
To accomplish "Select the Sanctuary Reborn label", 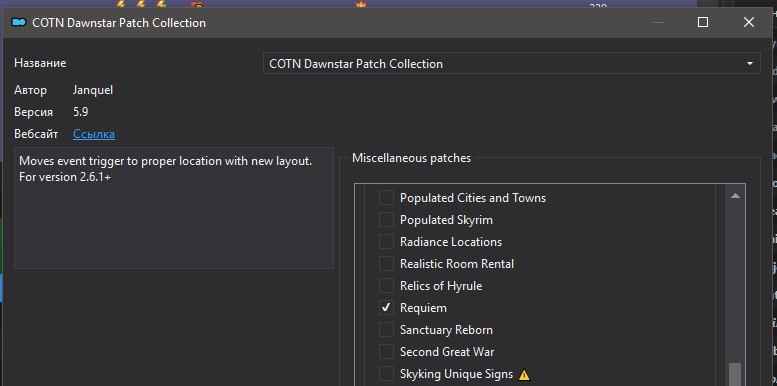I will (x=446, y=330).
